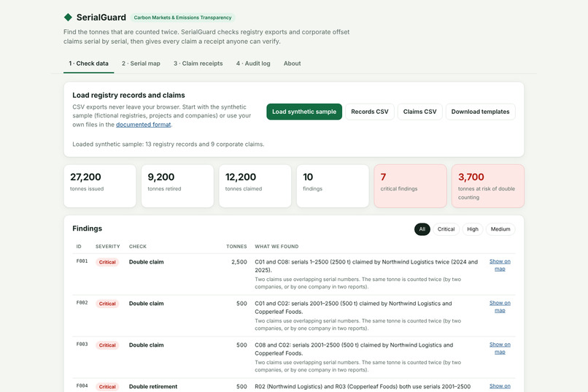Click the Claims CSV button
This screenshot has width=588, height=392.
tap(419, 112)
